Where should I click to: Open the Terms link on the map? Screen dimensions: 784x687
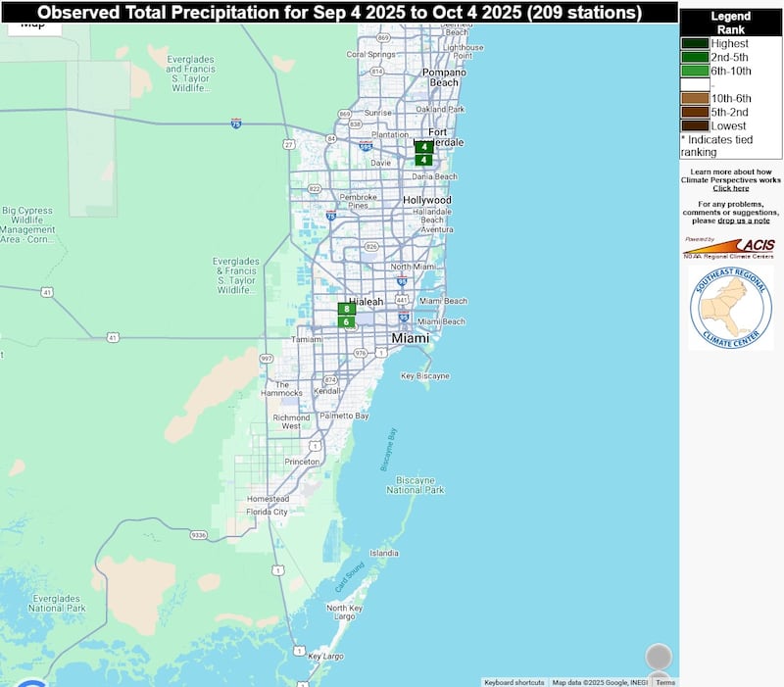coord(665,682)
